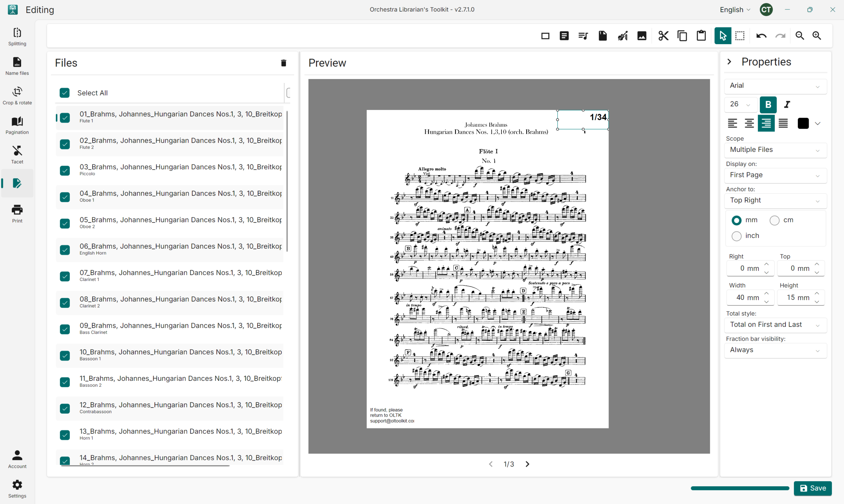Align text to the left
This screenshot has width=844, height=504.
point(733,123)
